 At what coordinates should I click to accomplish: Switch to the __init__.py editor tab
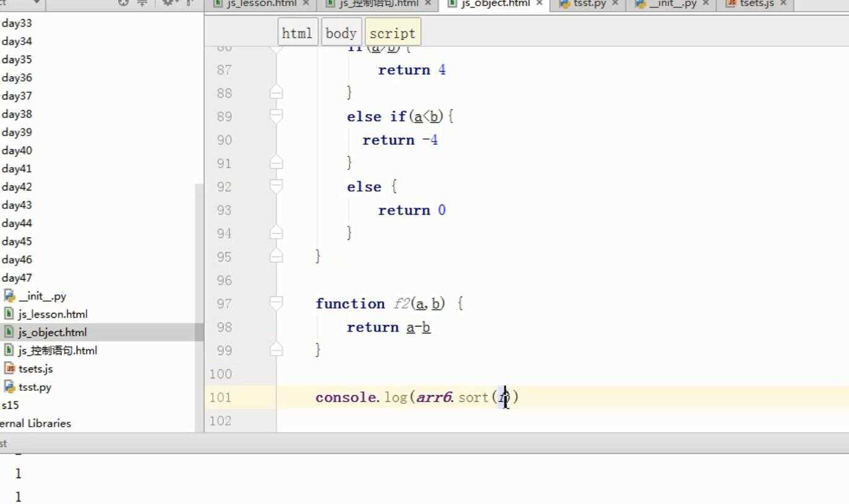pyautogui.click(x=672, y=4)
